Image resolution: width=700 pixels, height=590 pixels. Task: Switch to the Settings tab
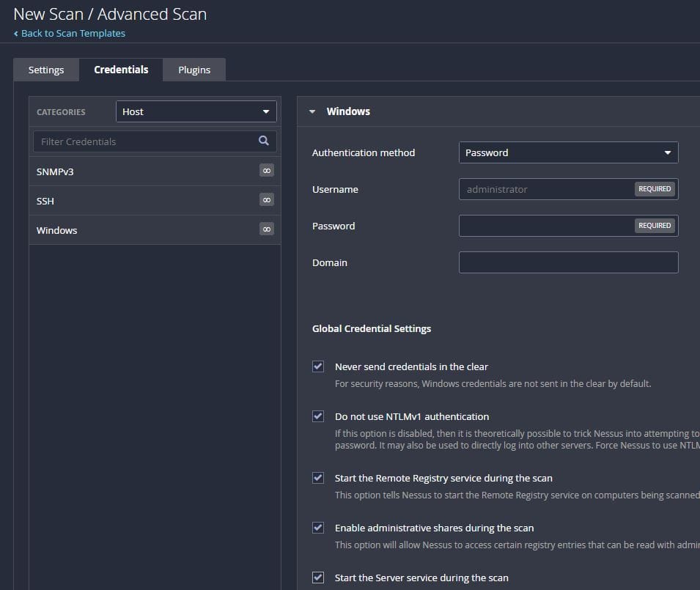tap(46, 70)
